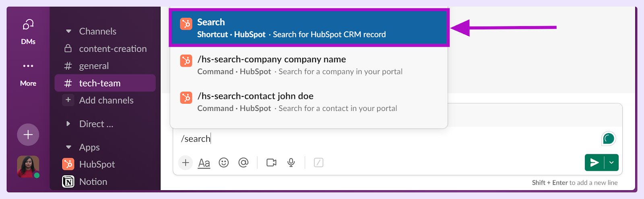Send the message with green arrow button

click(594, 162)
